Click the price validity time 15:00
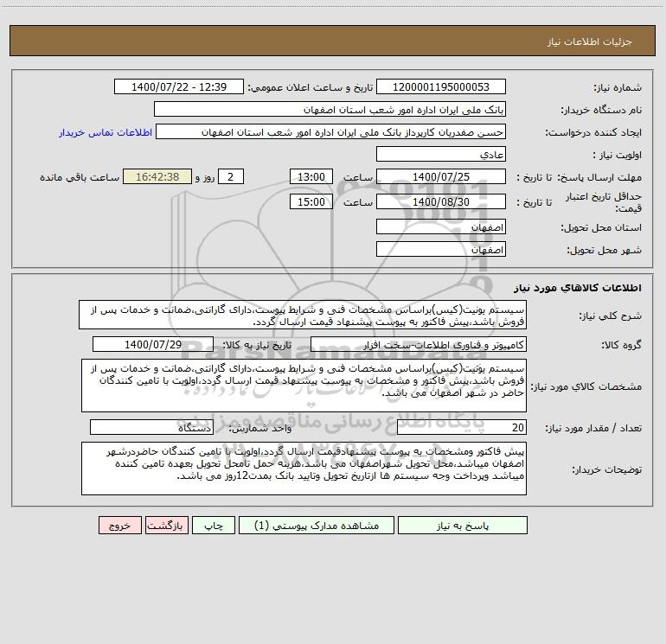Image resolution: width=666 pixels, height=644 pixels. coord(311,201)
